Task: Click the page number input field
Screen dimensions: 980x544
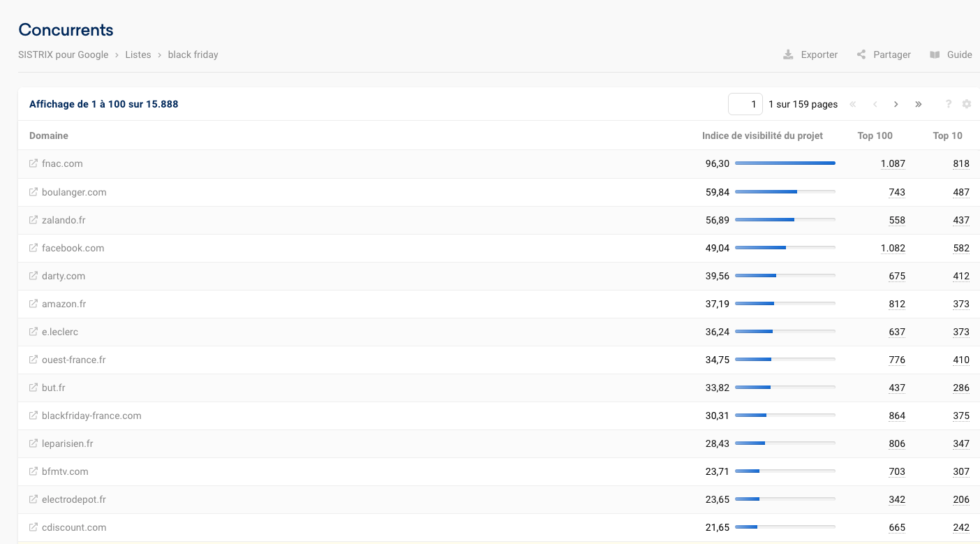Action: point(745,104)
